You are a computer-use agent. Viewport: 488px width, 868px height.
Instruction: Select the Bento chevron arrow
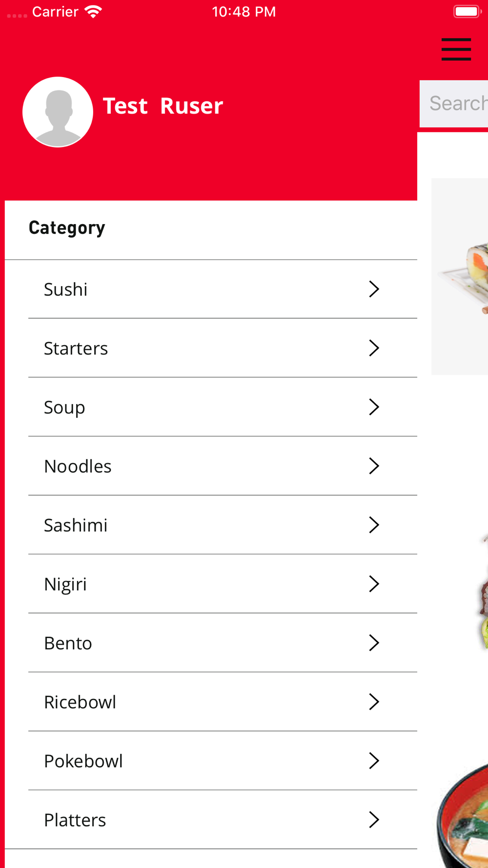pos(374,643)
